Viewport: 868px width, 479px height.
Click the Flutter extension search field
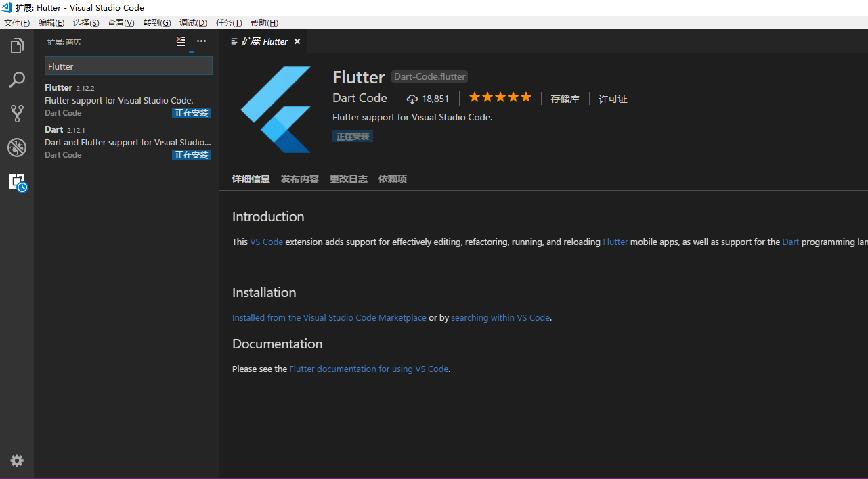pyautogui.click(x=129, y=66)
